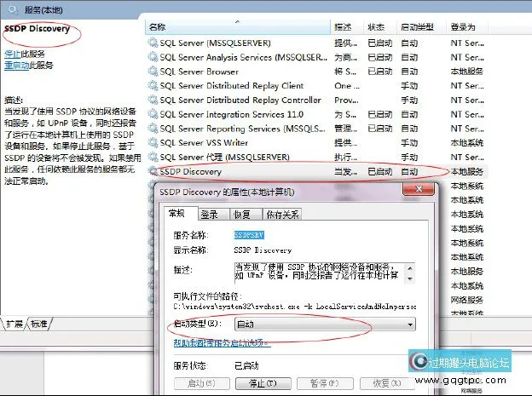Click the highlighted SSDPSRV service name field
This screenshot has width=532, height=396.
(x=249, y=235)
